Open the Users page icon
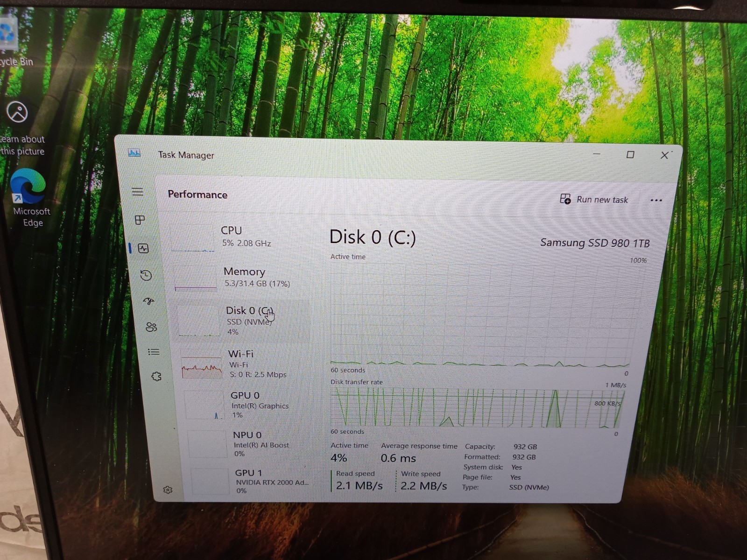The height and width of the screenshot is (560, 747). tap(151, 327)
